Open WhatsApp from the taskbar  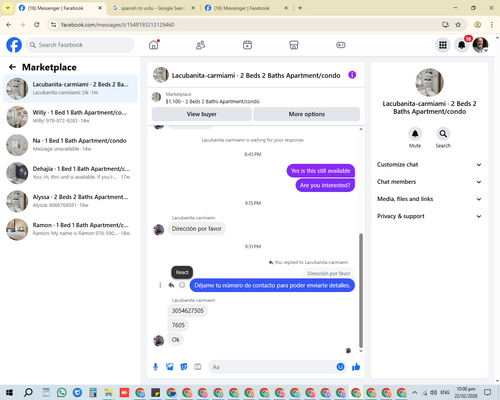(62, 392)
